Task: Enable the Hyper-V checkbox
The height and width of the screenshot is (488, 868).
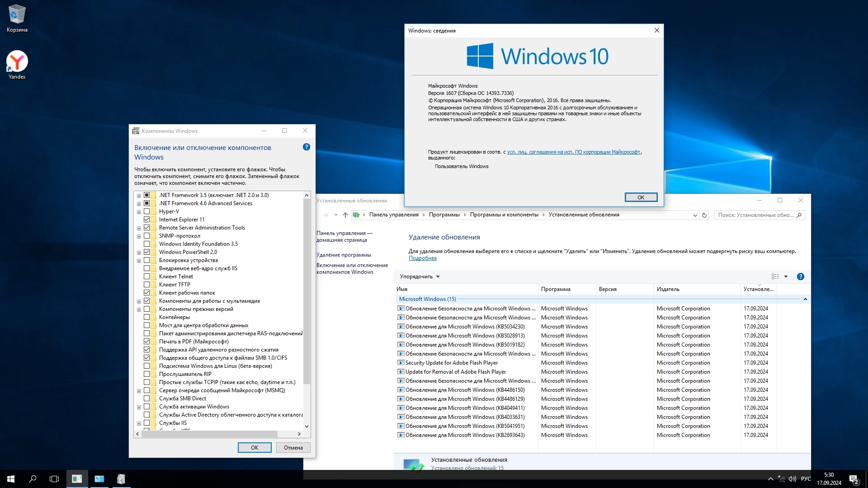Action: coord(147,211)
